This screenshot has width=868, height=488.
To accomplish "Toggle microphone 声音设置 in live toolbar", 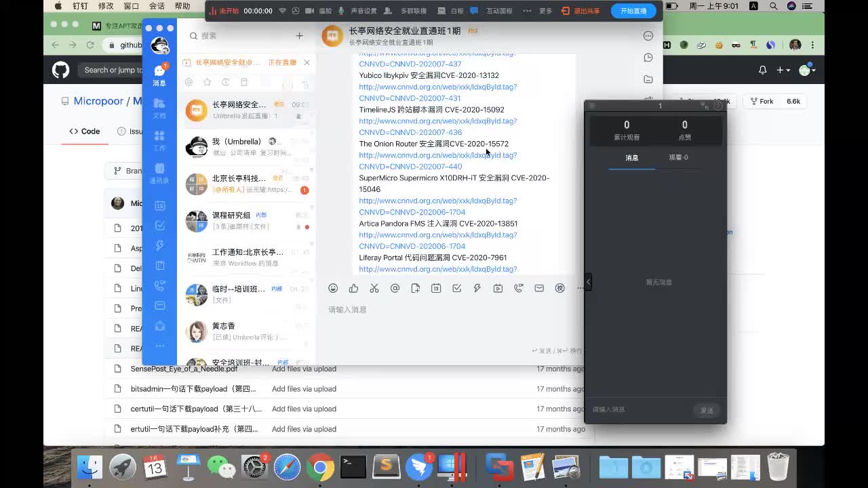I will (357, 11).
